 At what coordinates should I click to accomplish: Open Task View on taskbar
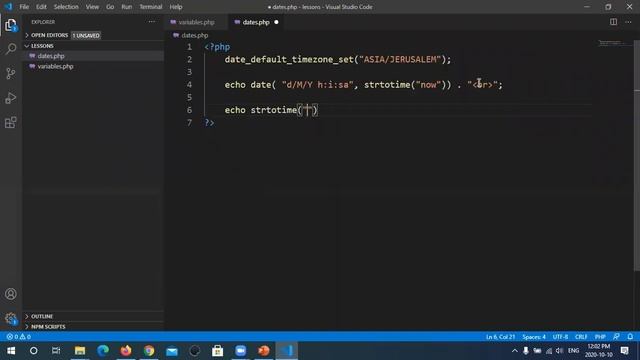[56, 351]
